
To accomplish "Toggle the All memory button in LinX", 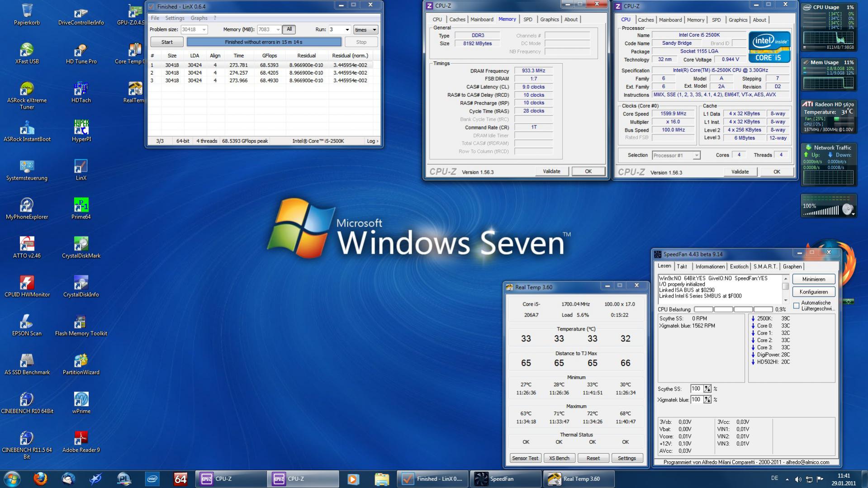I will point(289,29).
